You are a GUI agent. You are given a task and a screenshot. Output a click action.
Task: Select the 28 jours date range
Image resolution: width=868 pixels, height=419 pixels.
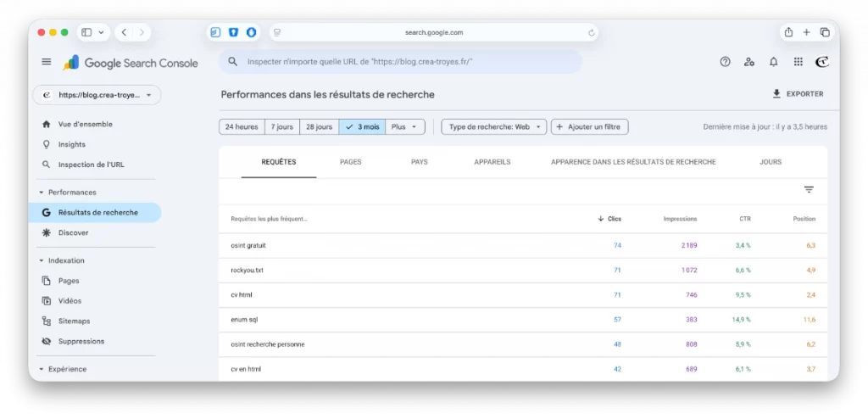pos(320,127)
